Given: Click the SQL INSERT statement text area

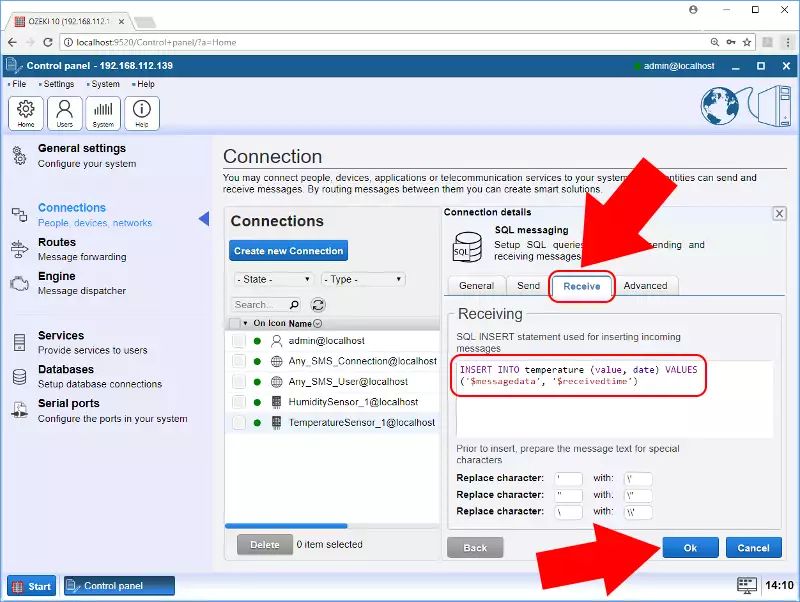Looking at the screenshot, I should pos(614,399).
